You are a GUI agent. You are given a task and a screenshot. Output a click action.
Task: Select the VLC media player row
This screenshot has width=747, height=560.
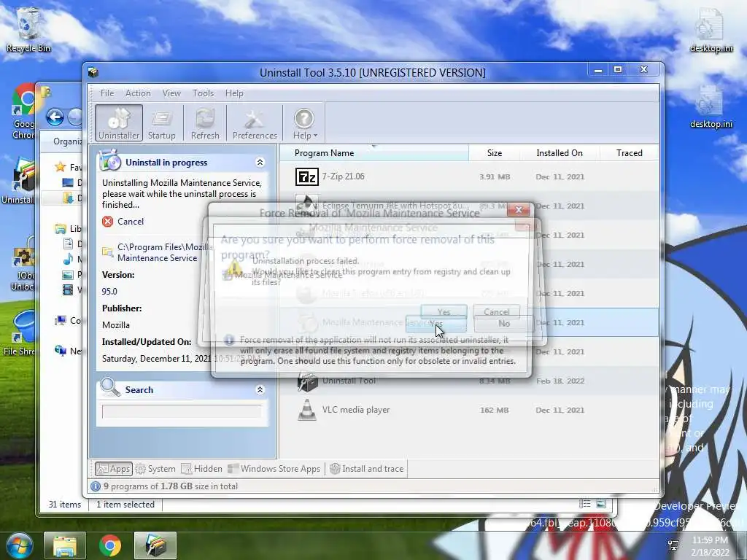click(469, 410)
